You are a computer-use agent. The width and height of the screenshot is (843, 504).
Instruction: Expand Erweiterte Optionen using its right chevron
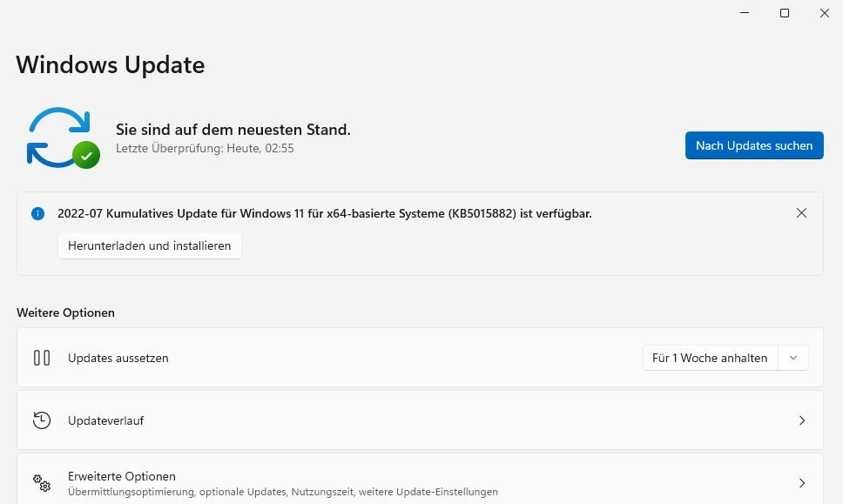point(802,483)
